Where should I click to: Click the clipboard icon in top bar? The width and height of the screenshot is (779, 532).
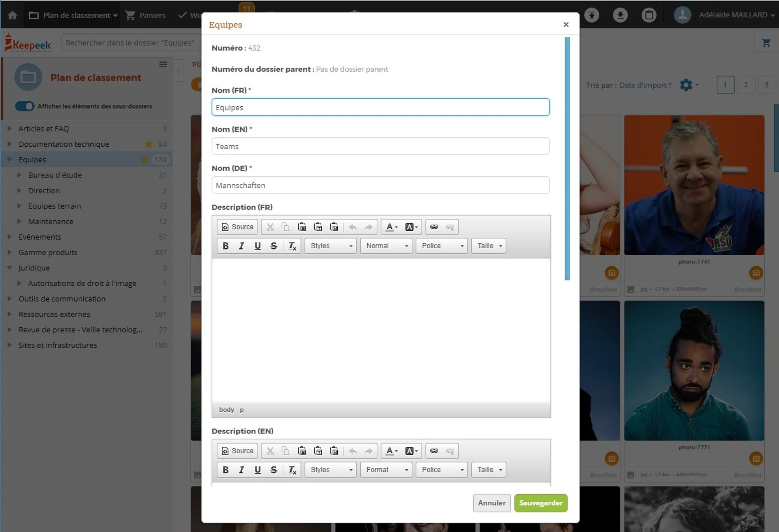point(649,15)
